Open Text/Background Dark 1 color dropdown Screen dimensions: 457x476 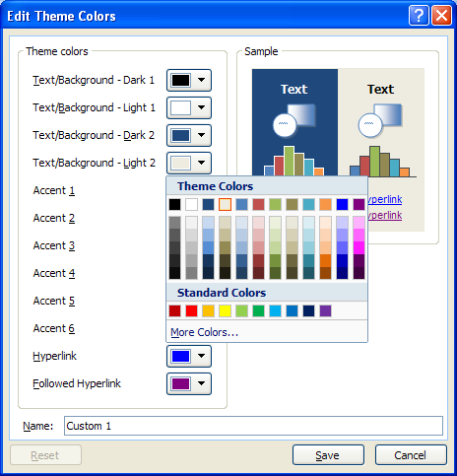coord(189,80)
